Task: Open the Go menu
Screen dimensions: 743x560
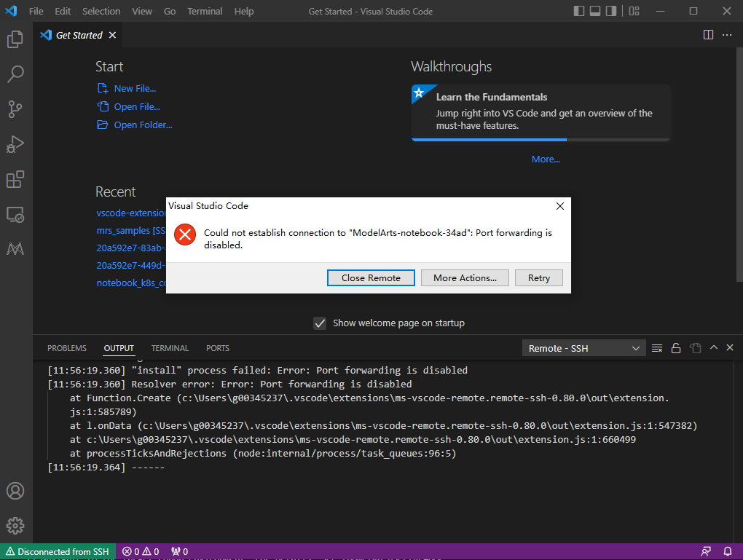Action: point(170,12)
